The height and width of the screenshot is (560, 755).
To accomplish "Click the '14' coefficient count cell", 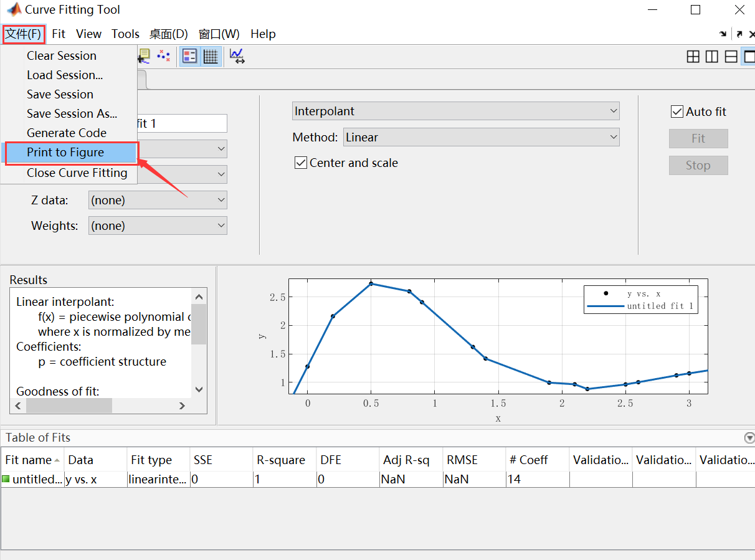I will (538, 479).
